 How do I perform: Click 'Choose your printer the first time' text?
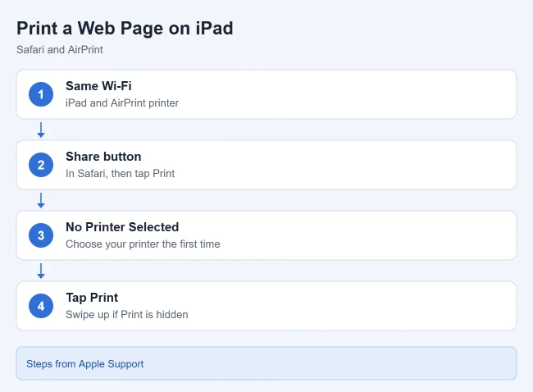click(143, 244)
